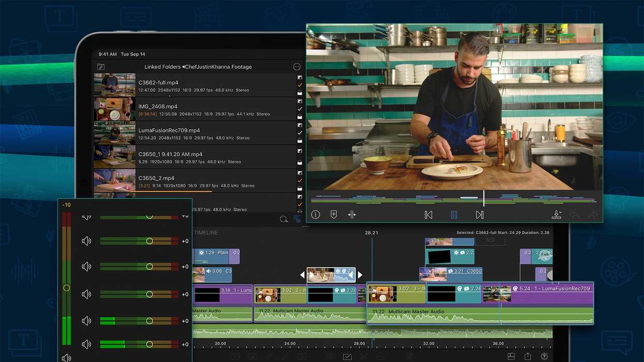Toggle the orange checkmark on the C3662-full.mp4 row
Viewport: 644px width, 362px height.
click(x=299, y=85)
